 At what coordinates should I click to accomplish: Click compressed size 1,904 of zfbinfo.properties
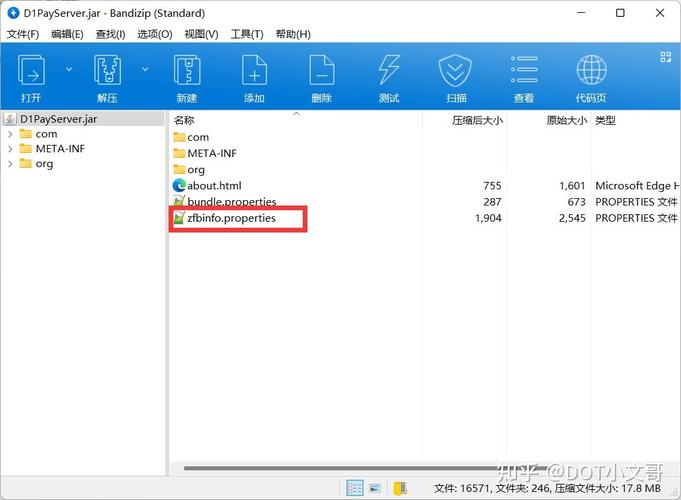(x=488, y=218)
